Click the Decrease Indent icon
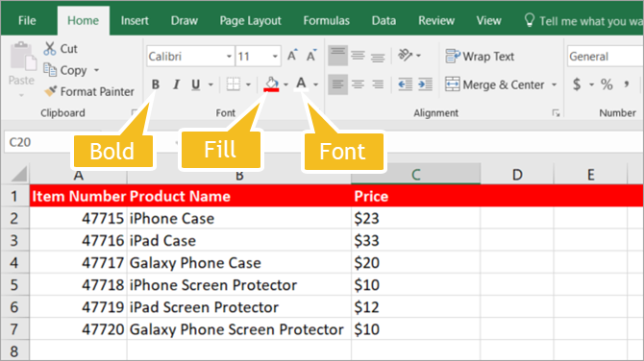644x361 pixels. 405,84
